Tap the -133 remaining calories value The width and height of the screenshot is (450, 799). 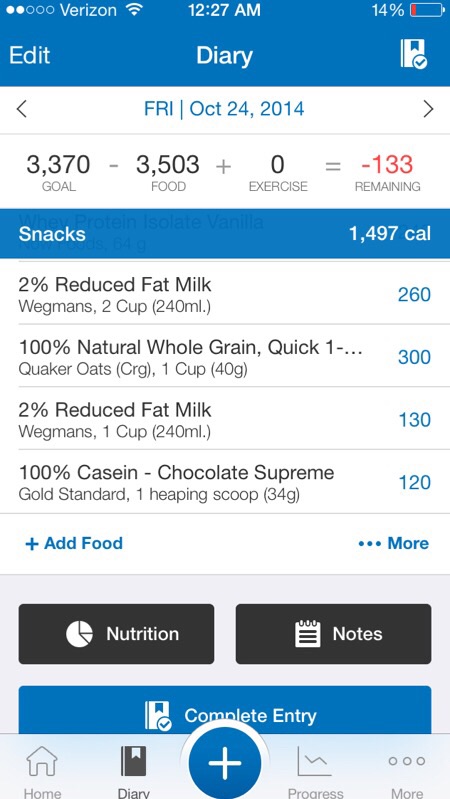[x=387, y=165]
